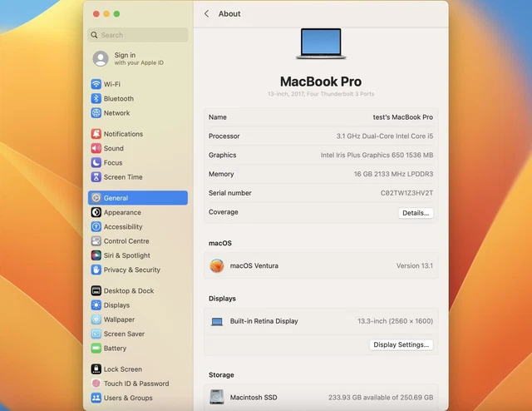Select the Sound speaker icon
Image resolution: width=532 pixels, height=411 pixels.
[96, 148]
